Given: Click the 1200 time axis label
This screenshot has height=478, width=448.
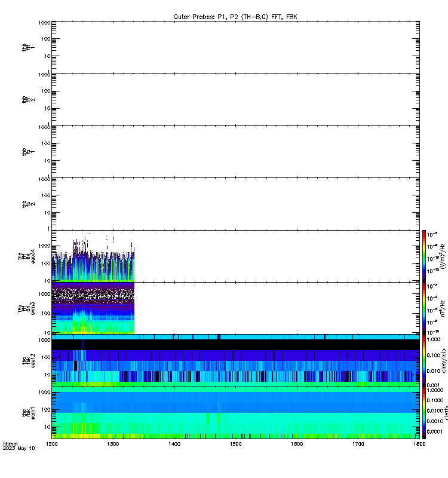Looking at the screenshot, I should (x=52, y=444).
